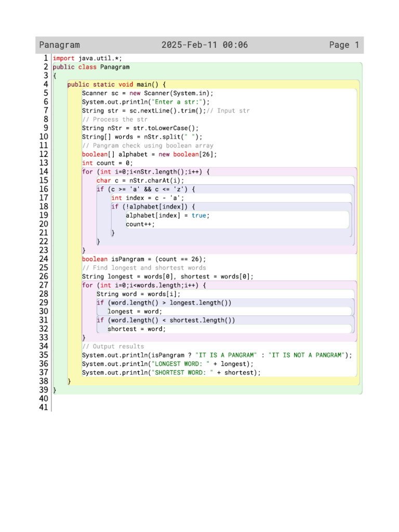Viewport: 399px width, 532px height.
Task: Click comment '// Pangram check using boolean array'
Action: (x=148, y=145)
